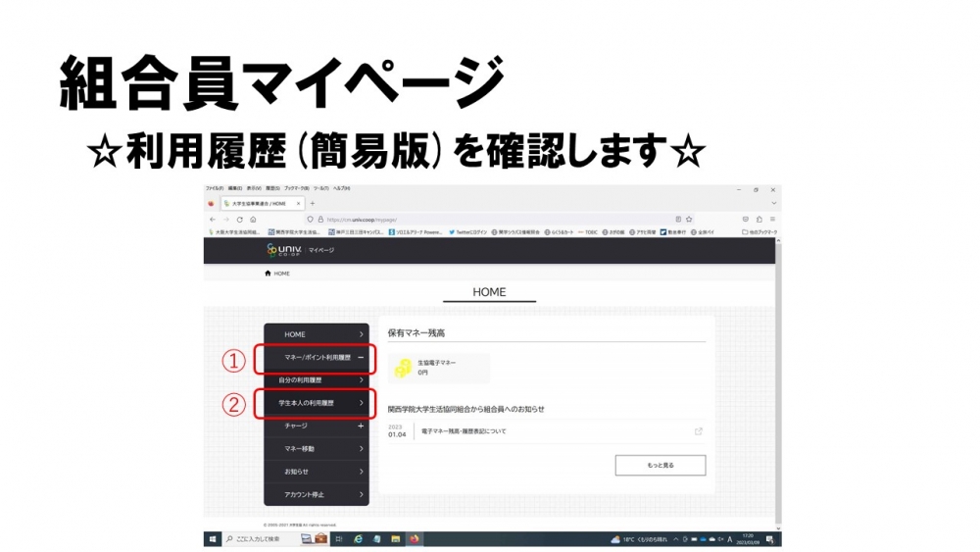Click the yellow coin e-money icon
The height and width of the screenshot is (552, 980).
point(402,368)
